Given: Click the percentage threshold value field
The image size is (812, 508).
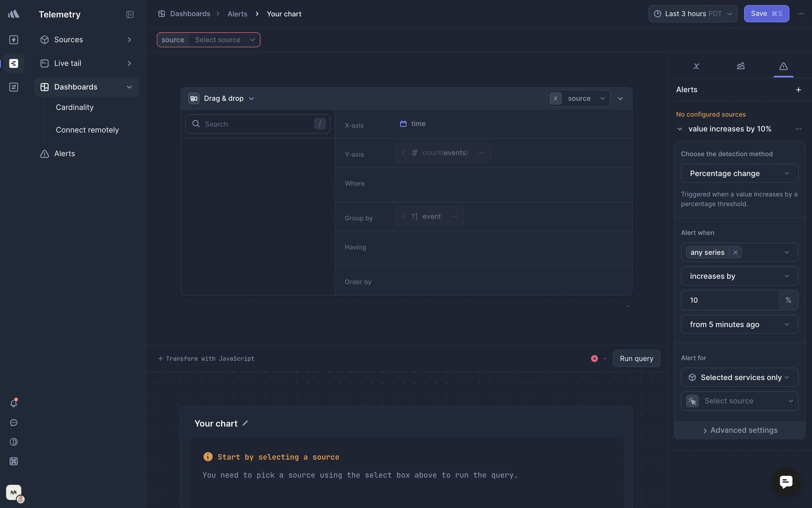Looking at the screenshot, I should 730,300.
